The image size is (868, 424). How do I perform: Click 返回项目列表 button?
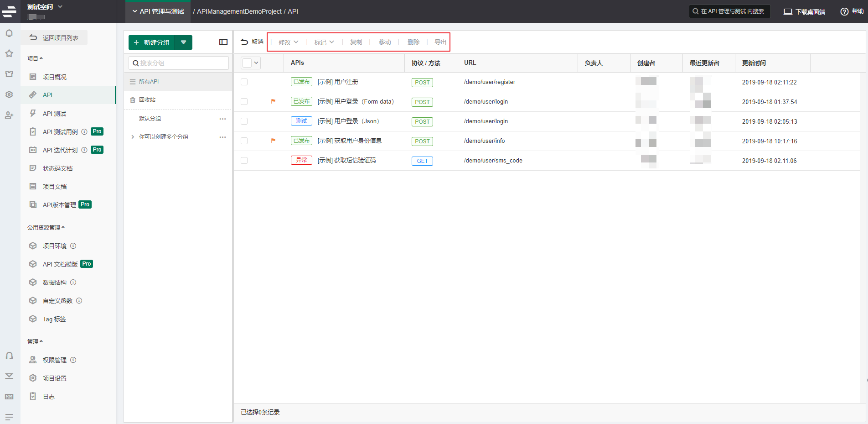(54, 38)
